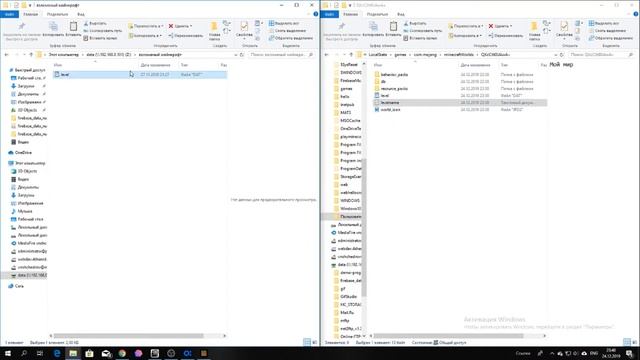Open Move to dropdown in left window

[146, 26]
